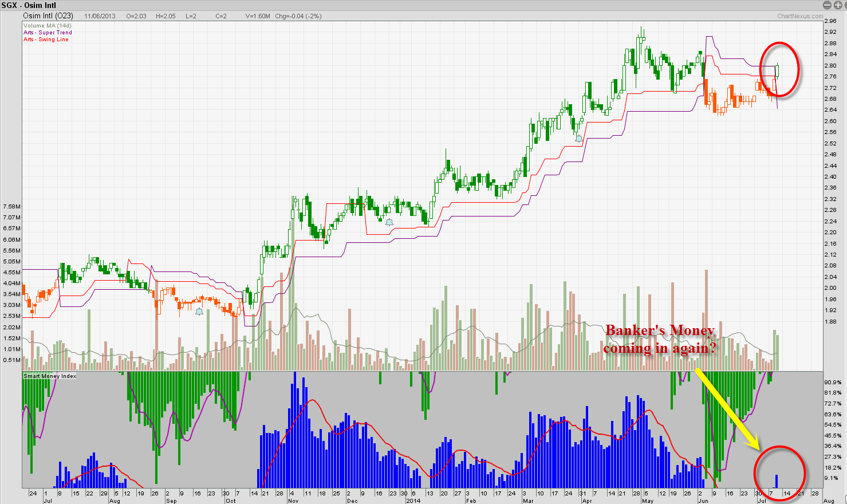This screenshot has height=504, width=847.
Task: Click the 9.1% Smart Money axis label
Action: pyautogui.click(x=832, y=478)
